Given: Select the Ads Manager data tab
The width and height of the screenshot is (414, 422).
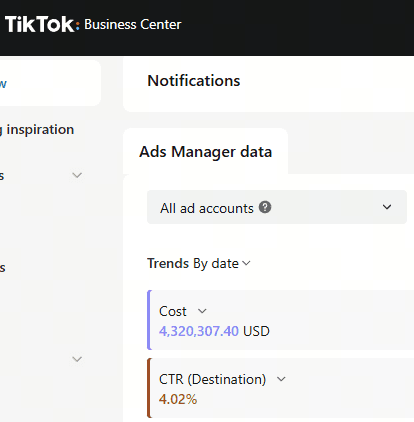Looking at the screenshot, I should (x=205, y=152).
